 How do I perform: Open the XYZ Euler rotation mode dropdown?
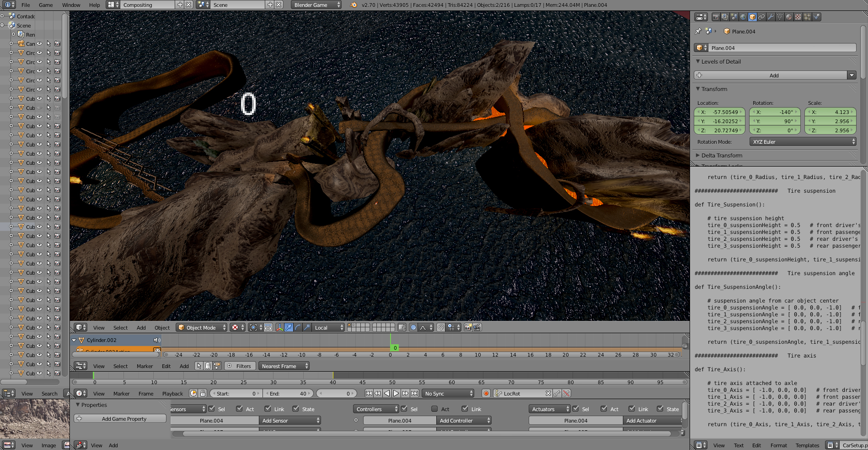point(803,142)
